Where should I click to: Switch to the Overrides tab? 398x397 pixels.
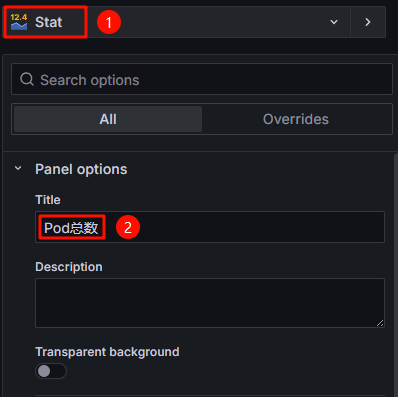click(296, 119)
